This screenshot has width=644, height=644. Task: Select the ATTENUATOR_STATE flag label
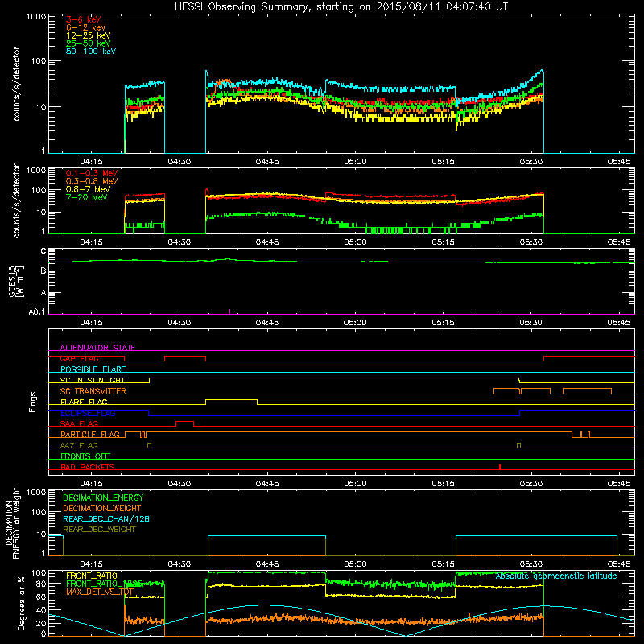click(97, 348)
